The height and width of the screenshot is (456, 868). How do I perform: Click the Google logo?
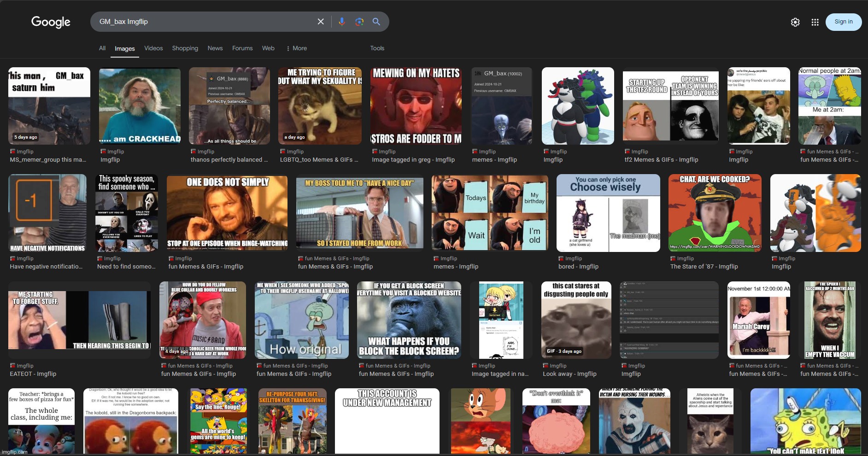pos(51,22)
